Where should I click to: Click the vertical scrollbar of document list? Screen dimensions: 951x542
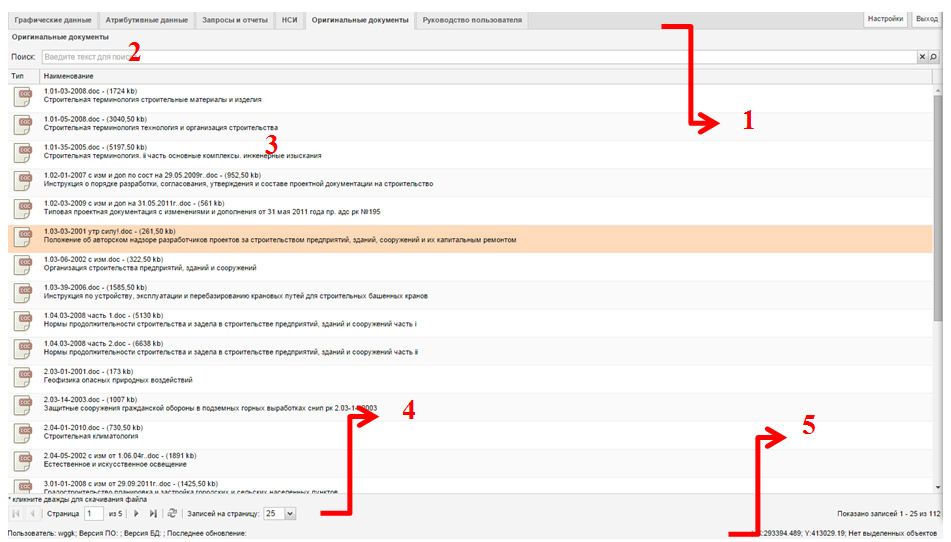click(937, 200)
